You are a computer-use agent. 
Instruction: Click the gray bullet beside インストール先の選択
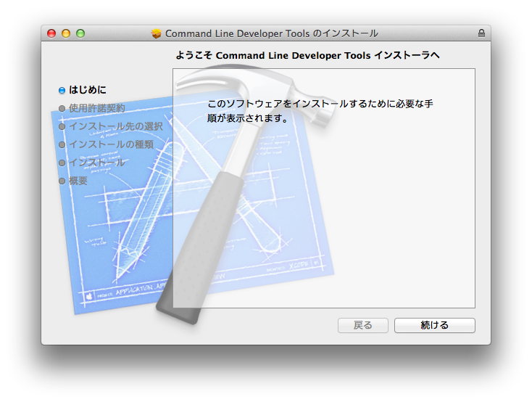[x=62, y=127]
